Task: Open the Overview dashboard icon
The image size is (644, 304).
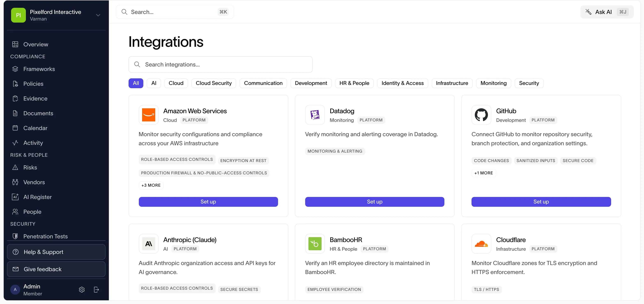Action: tap(15, 44)
